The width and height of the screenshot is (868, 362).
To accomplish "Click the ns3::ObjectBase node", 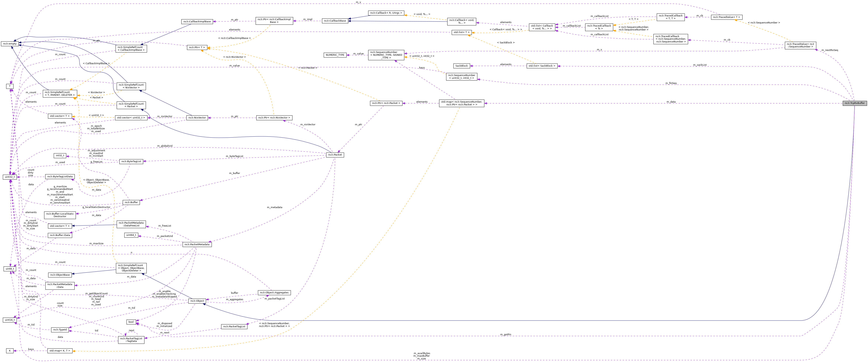I will pyautogui.click(x=60, y=275).
